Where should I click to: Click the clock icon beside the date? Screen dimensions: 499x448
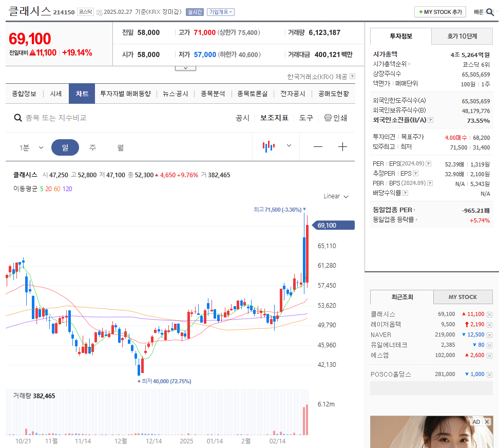click(x=99, y=12)
